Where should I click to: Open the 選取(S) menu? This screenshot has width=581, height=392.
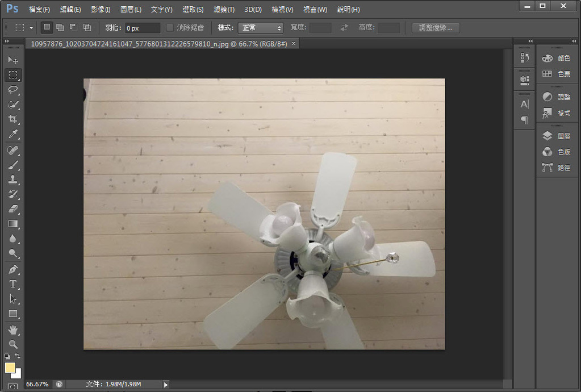(x=193, y=10)
